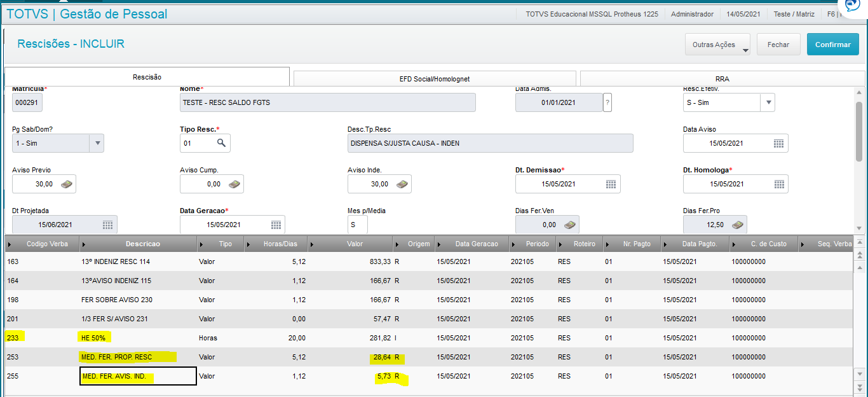
Task: Expand the Resc.Efetiv. S - Sim dropdown
Action: pyautogui.click(x=768, y=102)
